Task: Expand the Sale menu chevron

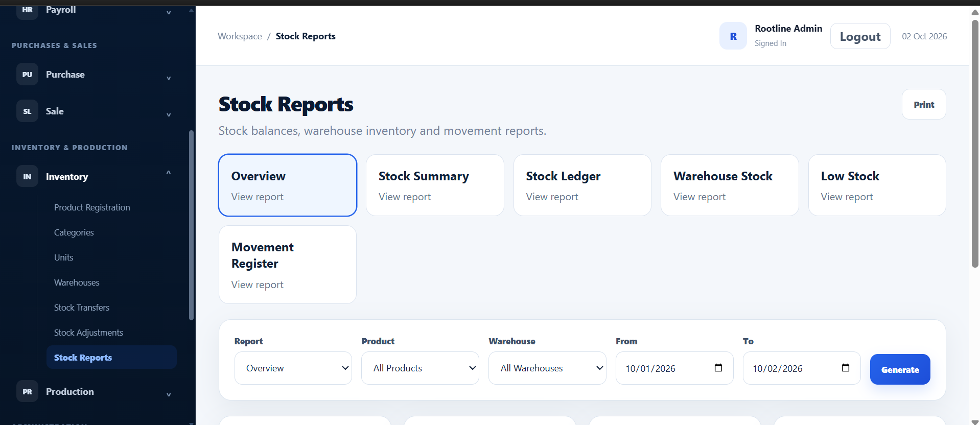Action: tap(169, 114)
